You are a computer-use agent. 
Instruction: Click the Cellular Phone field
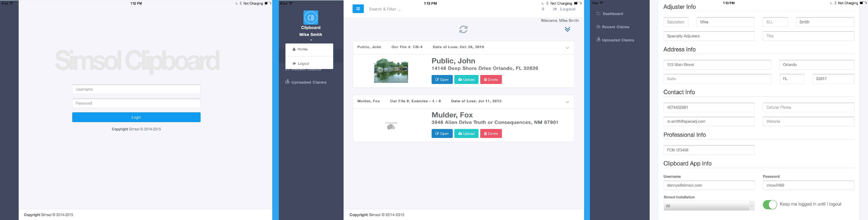pyautogui.click(x=808, y=108)
